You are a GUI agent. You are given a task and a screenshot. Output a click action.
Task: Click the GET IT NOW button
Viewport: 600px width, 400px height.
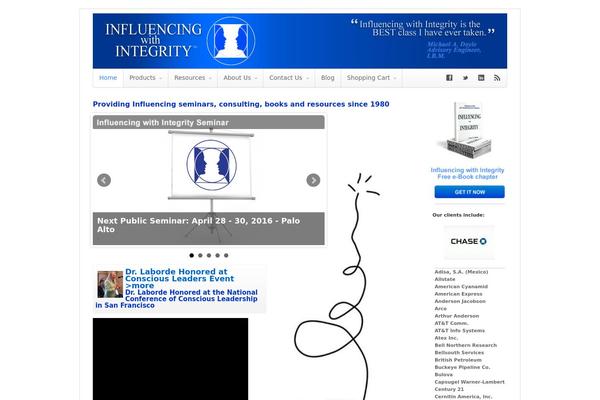click(470, 192)
